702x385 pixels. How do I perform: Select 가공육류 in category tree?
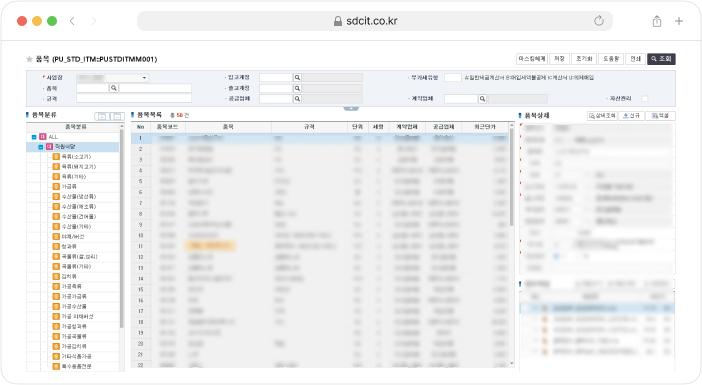[72, 286]
